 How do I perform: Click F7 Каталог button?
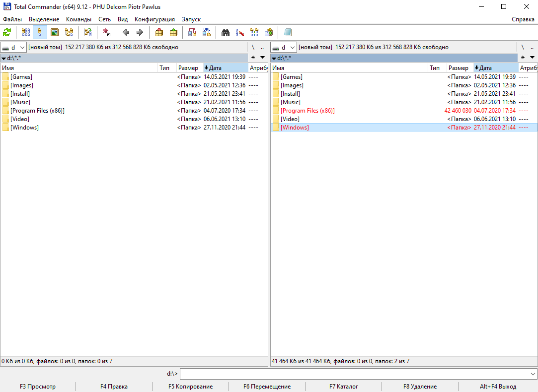click(344, 387)
